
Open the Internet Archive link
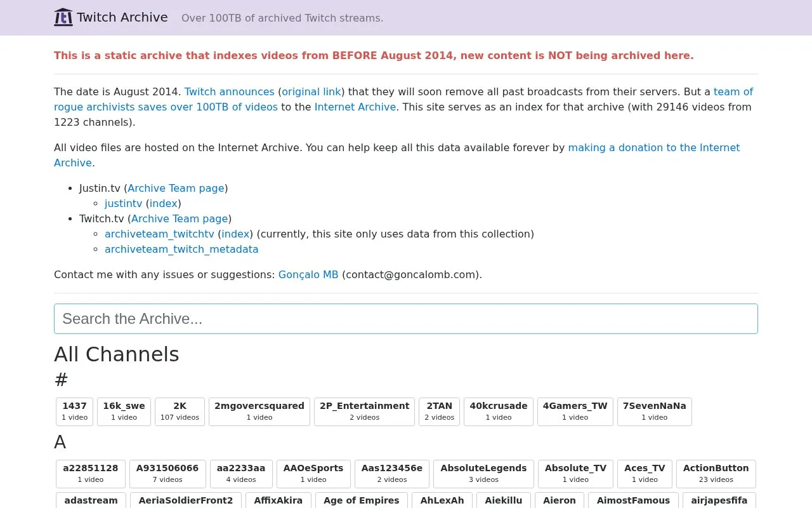pos(355,107)
